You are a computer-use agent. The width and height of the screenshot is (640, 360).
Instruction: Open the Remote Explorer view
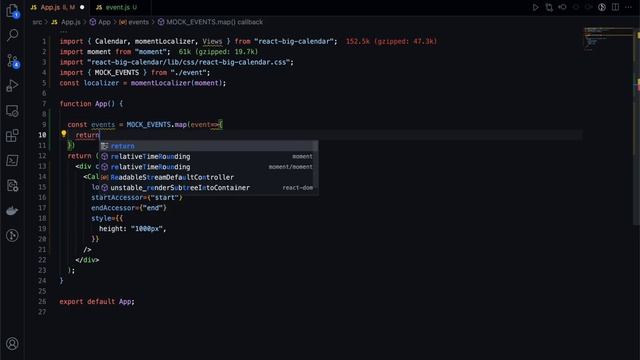tap(12, 111)
